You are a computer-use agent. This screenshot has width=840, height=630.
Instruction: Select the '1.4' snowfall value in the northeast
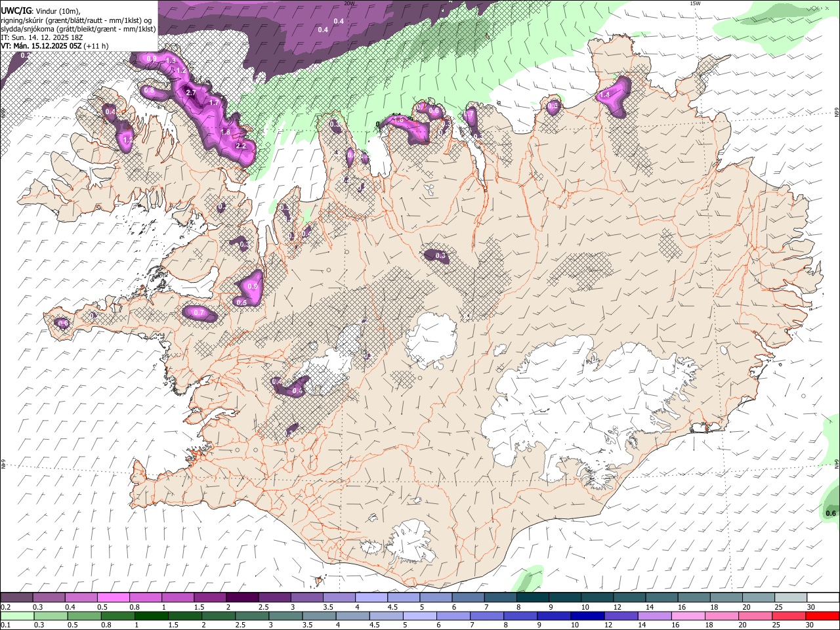(605, 95)
